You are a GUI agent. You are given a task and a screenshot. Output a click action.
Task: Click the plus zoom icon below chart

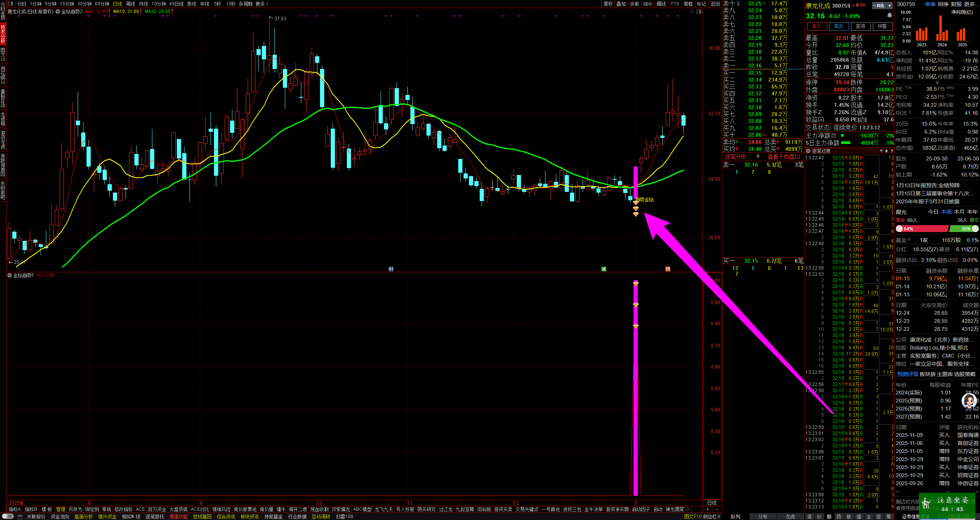[707, 509]
